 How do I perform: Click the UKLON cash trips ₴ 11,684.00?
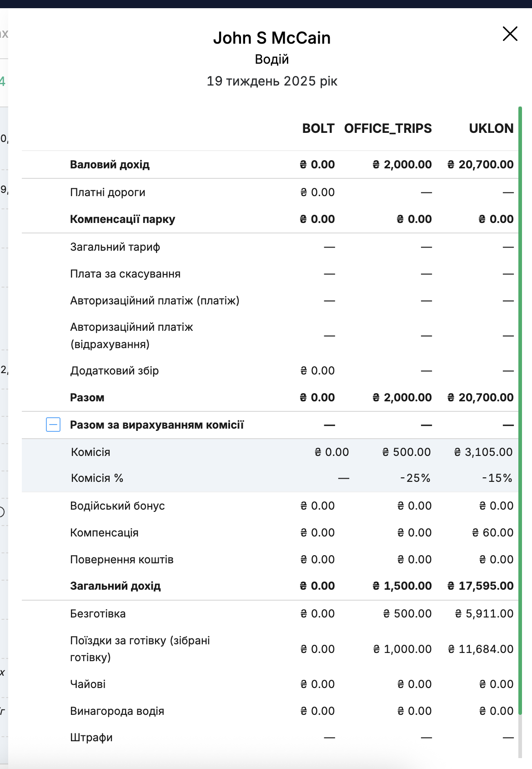coord(481,649)
